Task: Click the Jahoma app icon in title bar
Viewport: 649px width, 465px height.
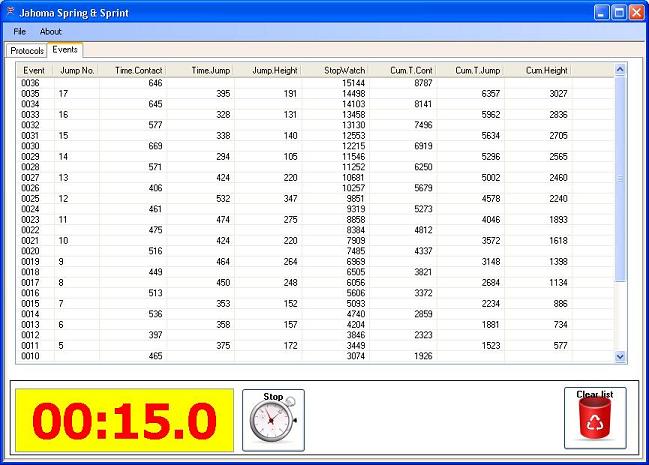Action: pos(10,12)
